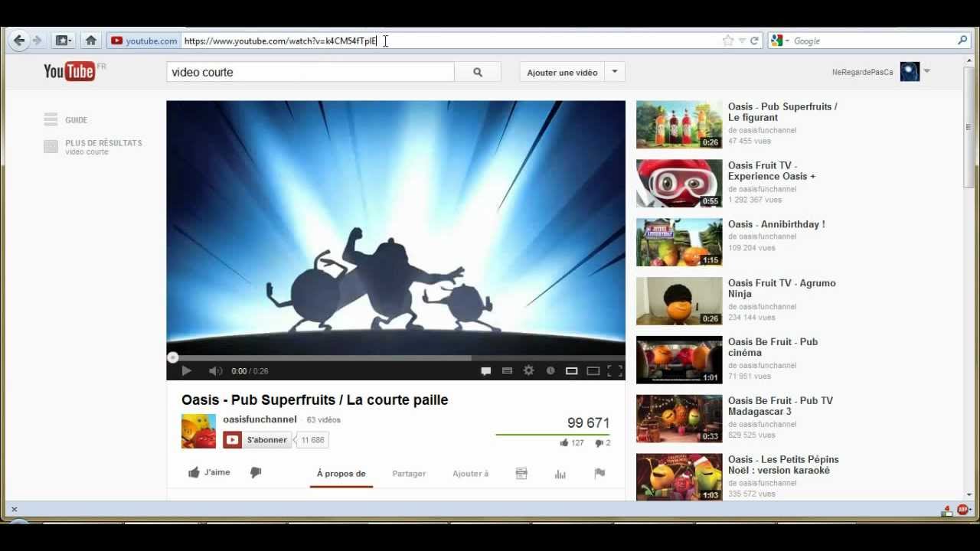Click the YouTube search magnifier button
Viewport: 980px width, 551px height.
pos(478,72)
